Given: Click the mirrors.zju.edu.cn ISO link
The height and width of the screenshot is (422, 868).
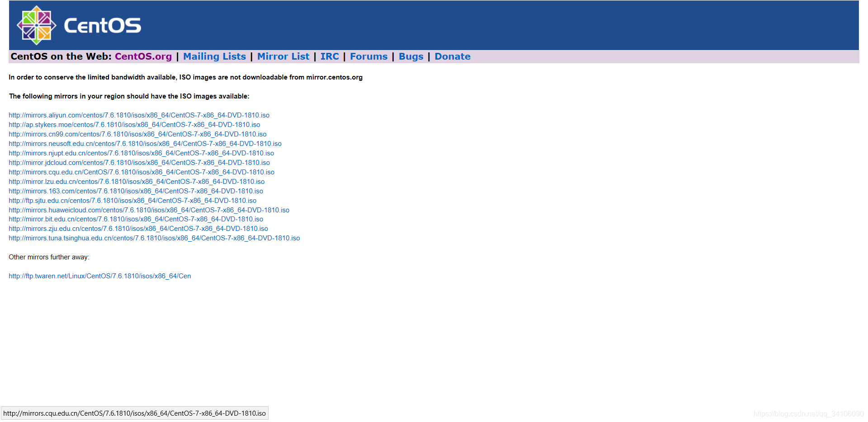Looking at the screenshot, I should click(x=138, y=229).
